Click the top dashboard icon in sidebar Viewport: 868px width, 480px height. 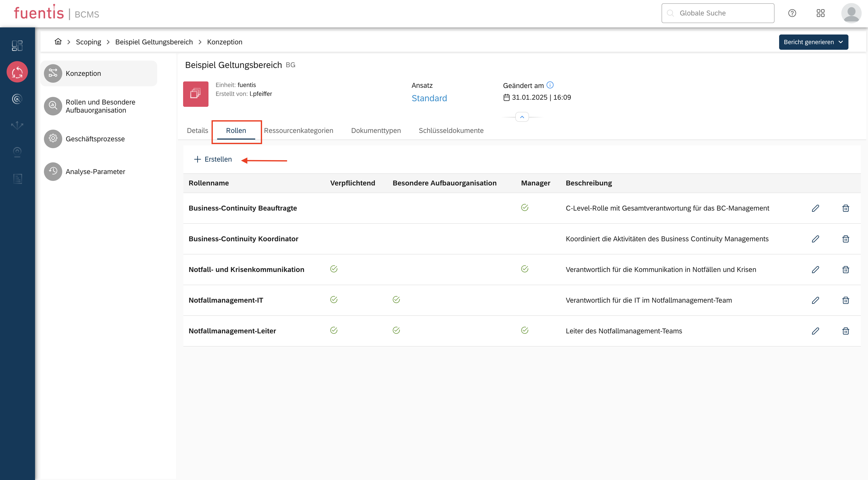[x=17, y=45]
